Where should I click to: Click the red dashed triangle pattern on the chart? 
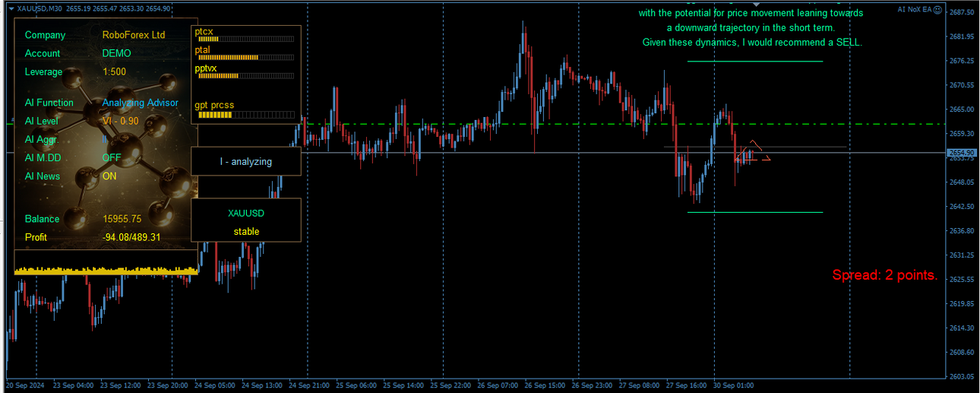tap(752, 151)
